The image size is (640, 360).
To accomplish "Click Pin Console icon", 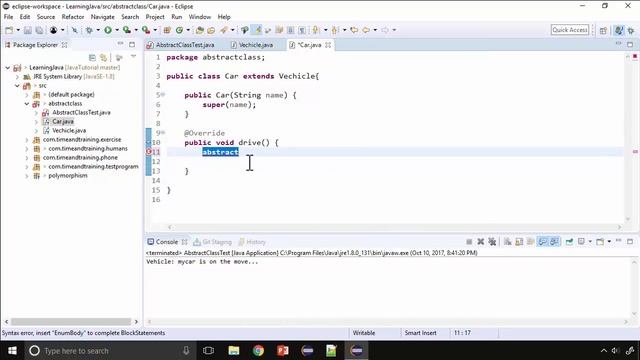I will (569, 242).
